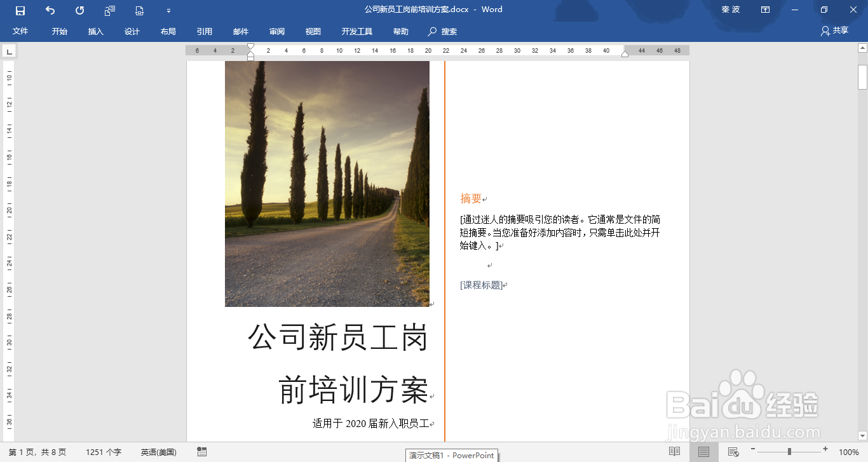Click the 100% zoom level

tap(849, 452)
